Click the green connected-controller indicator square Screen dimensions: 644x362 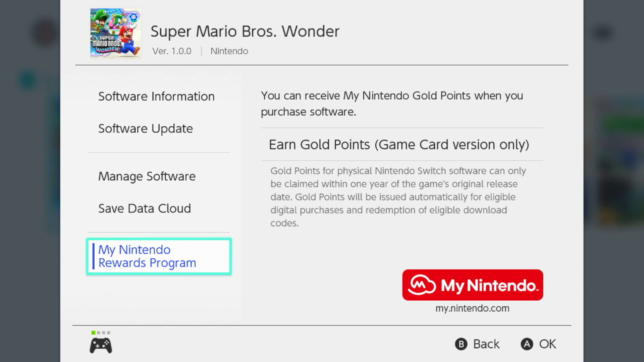click(x=93, y=333)
